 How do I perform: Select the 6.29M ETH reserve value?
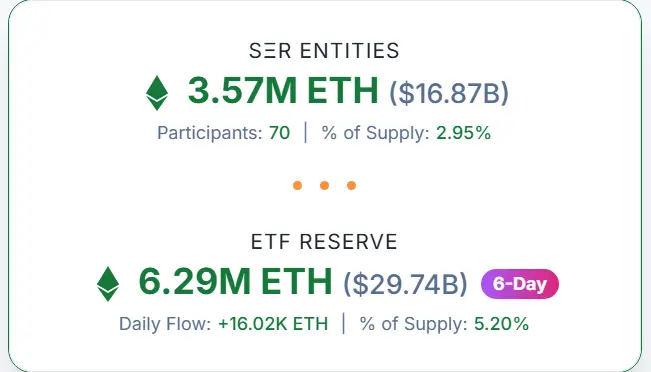coord(235,281)
